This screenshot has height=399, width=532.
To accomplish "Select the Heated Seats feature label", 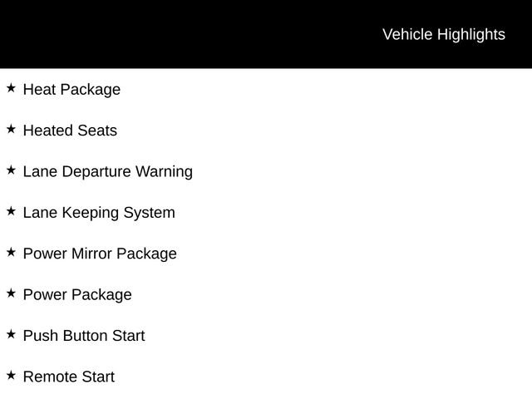I will [70, 131].
